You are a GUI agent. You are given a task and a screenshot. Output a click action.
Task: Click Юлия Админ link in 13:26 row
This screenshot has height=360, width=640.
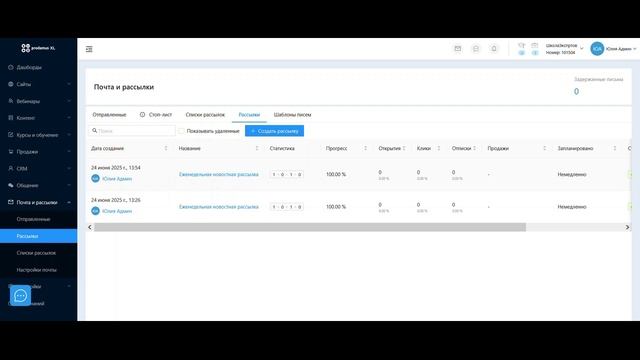pyautogui.click(x=117, y=211)
